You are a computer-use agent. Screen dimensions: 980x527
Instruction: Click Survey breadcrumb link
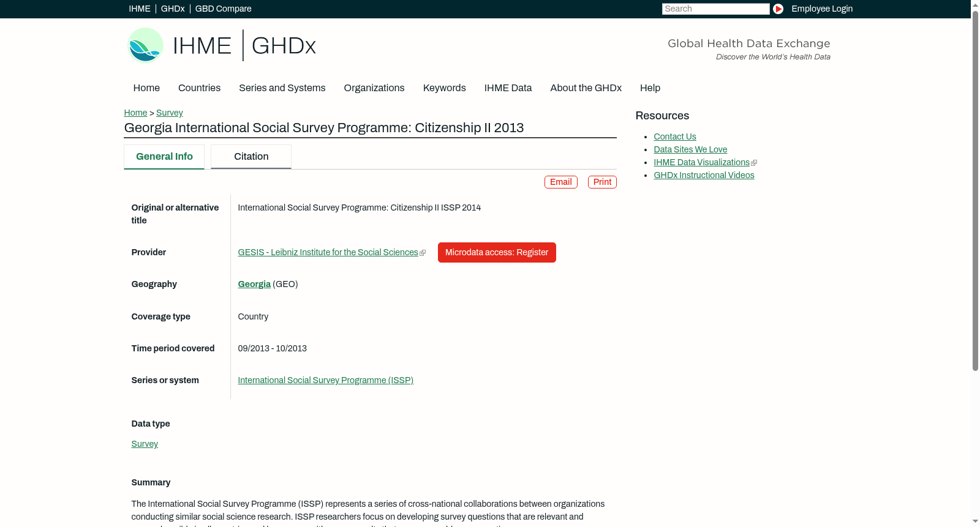(x=170, y=113)
